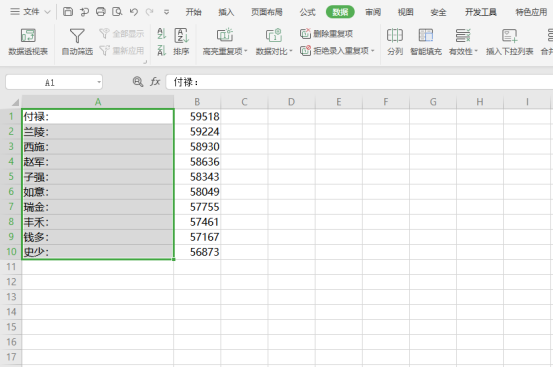Open the 文件 (File) menu
This screenshot has width=554, height=368.
coord(30,12)
